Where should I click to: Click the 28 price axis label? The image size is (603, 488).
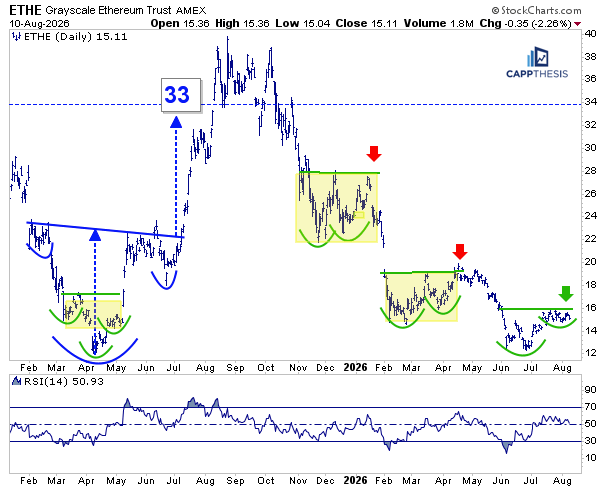point(590,170)
